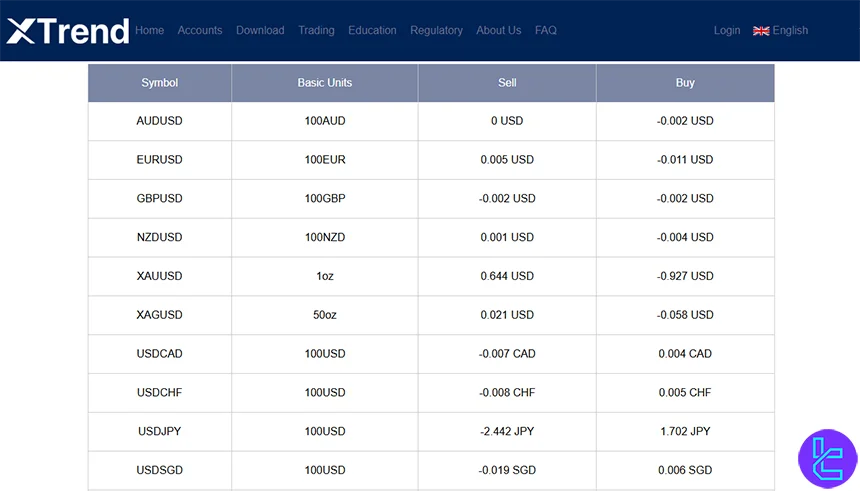Click the purple TC badge icon
The height and width of the screenshot is (491, 860).
point(827,459)
